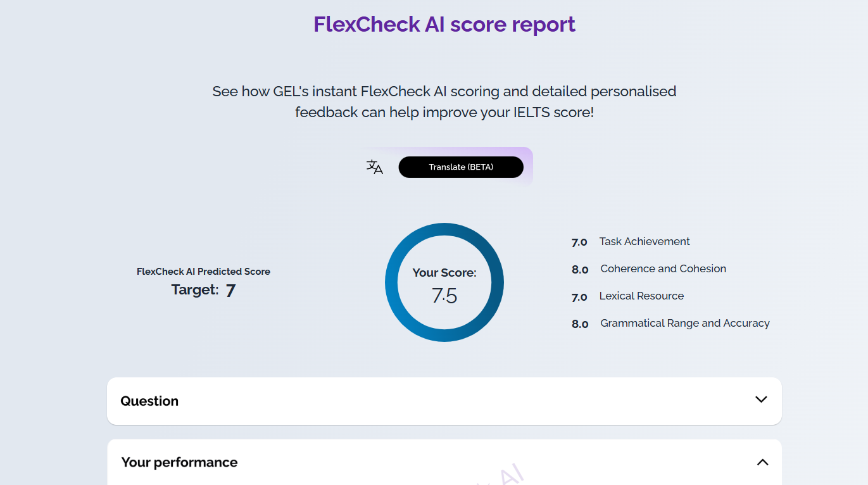Click the 7.0 beside Task Achievement
868x485 pixels.
(x=579, y=242)
